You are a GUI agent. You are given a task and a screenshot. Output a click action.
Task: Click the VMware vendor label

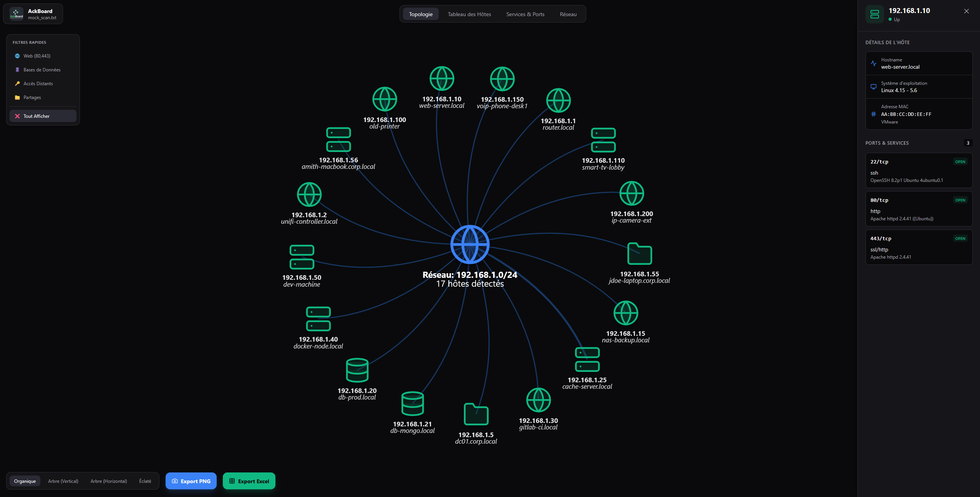pos(889,122)
